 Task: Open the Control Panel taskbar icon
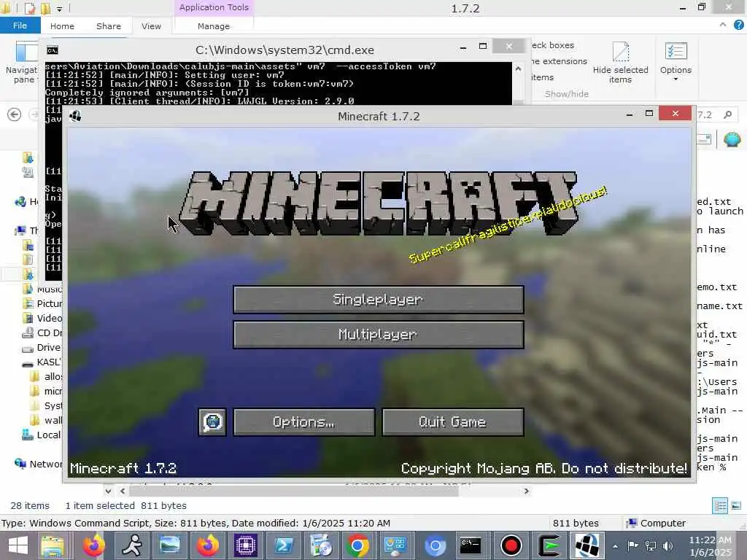click(395, 545)
